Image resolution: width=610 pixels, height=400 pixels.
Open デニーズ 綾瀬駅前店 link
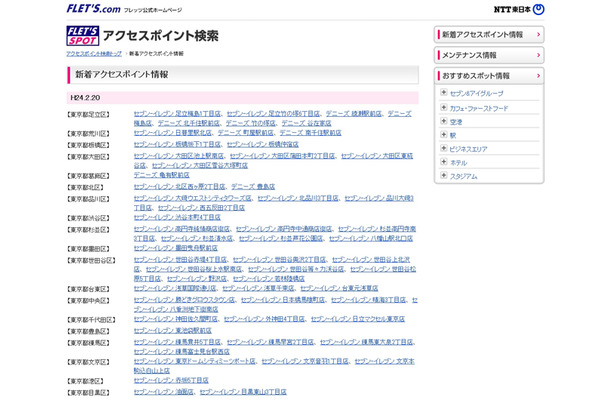(x=353, y=114)
